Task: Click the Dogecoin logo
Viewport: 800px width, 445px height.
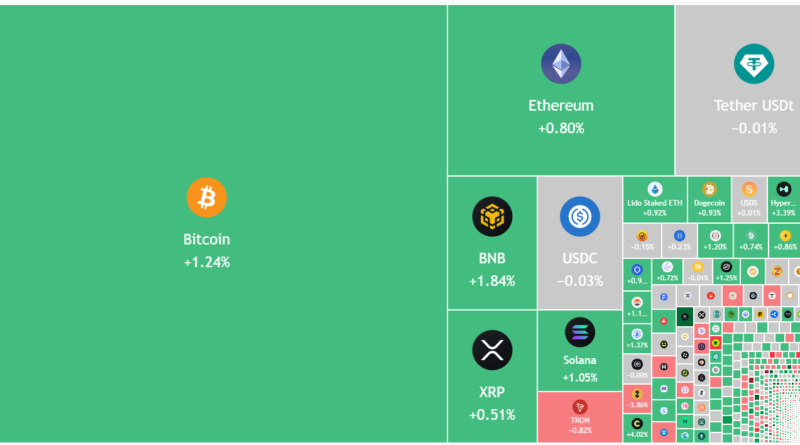Action: click(x=709, y=189)
